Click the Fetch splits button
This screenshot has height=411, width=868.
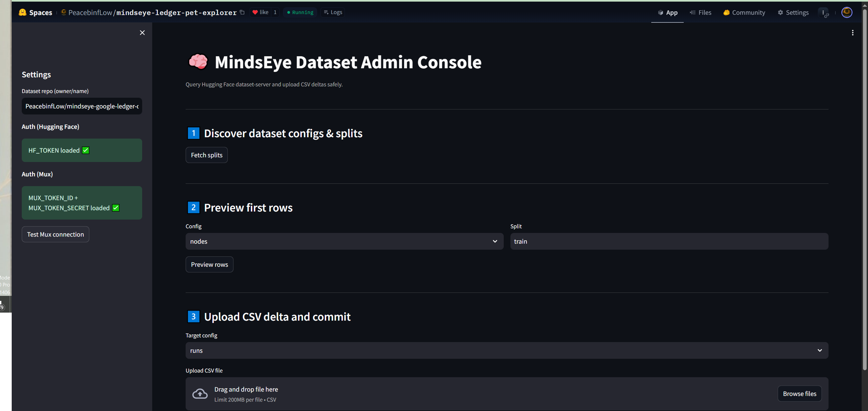207,155
